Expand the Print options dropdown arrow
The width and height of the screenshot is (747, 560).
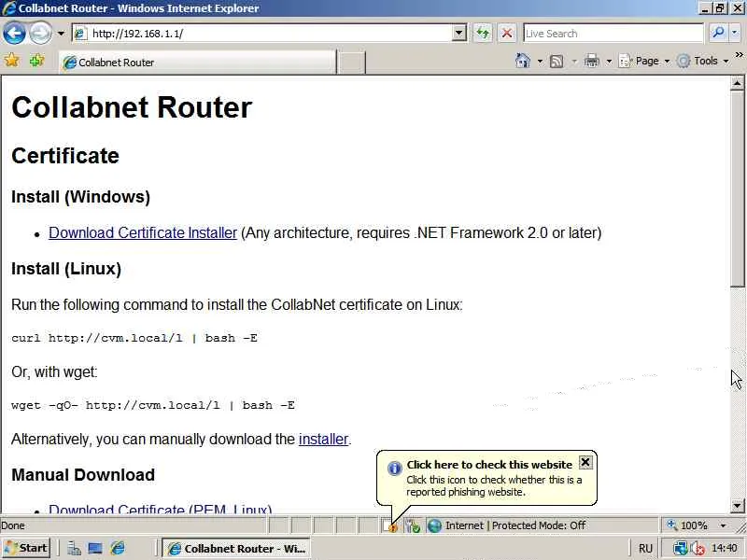609,61
